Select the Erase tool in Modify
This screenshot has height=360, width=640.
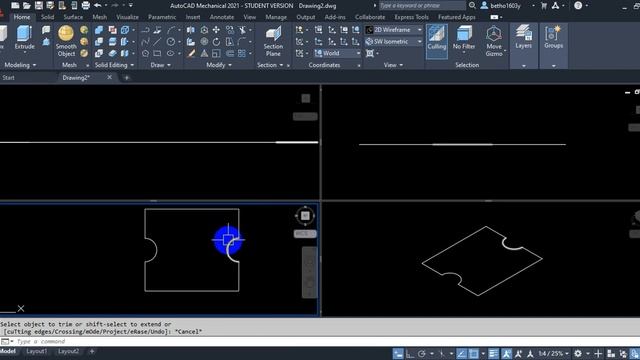coord(191,53)
